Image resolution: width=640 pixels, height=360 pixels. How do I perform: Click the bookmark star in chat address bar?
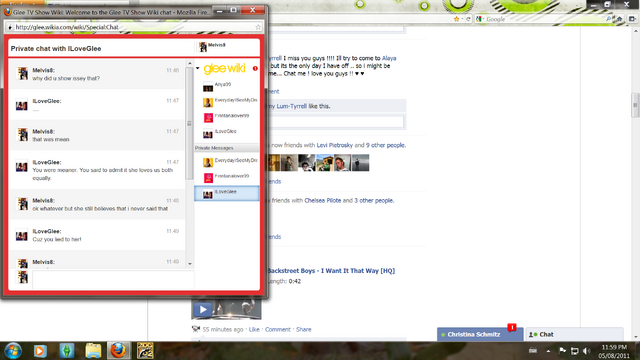pyautogui.click(x=258, y=27)
